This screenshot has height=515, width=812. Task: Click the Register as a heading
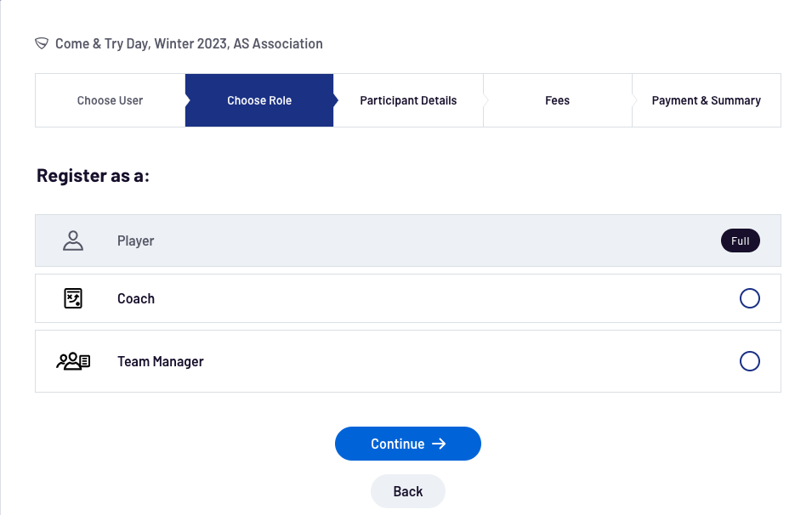click(x=93, y=176)
